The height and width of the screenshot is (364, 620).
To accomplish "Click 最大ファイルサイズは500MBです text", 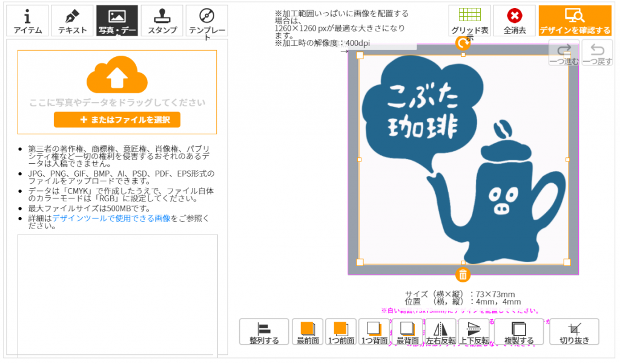I will [x=89, y=209].
